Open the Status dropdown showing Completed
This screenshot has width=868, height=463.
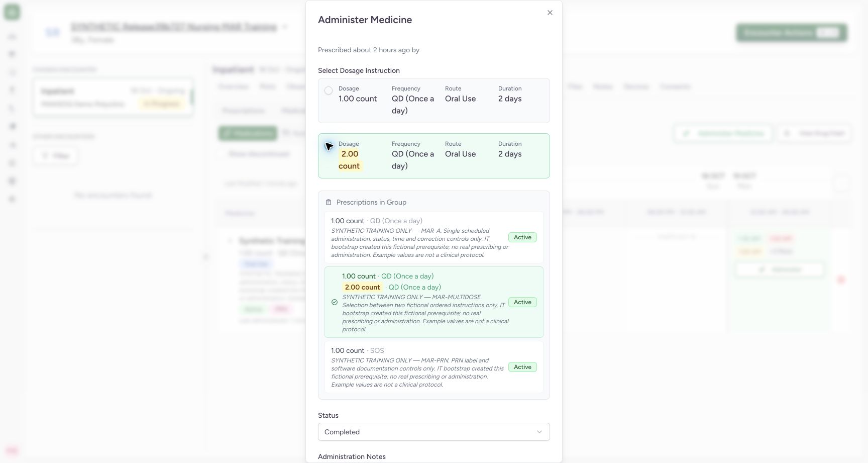[434, 432]
